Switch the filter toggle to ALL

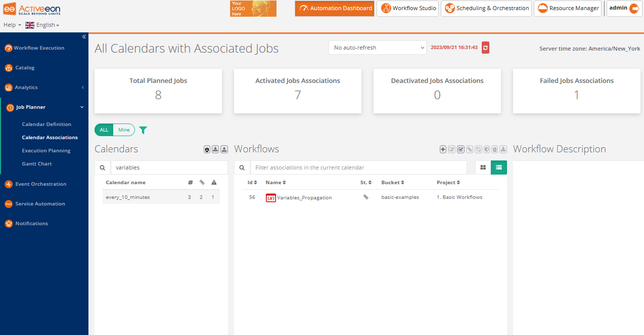click(x=104, y=130)
